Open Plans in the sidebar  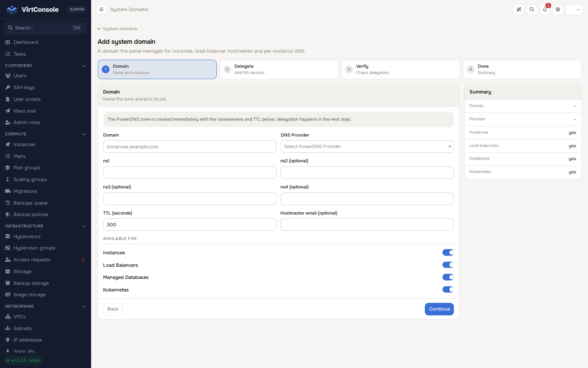click(x=45, y=156)
